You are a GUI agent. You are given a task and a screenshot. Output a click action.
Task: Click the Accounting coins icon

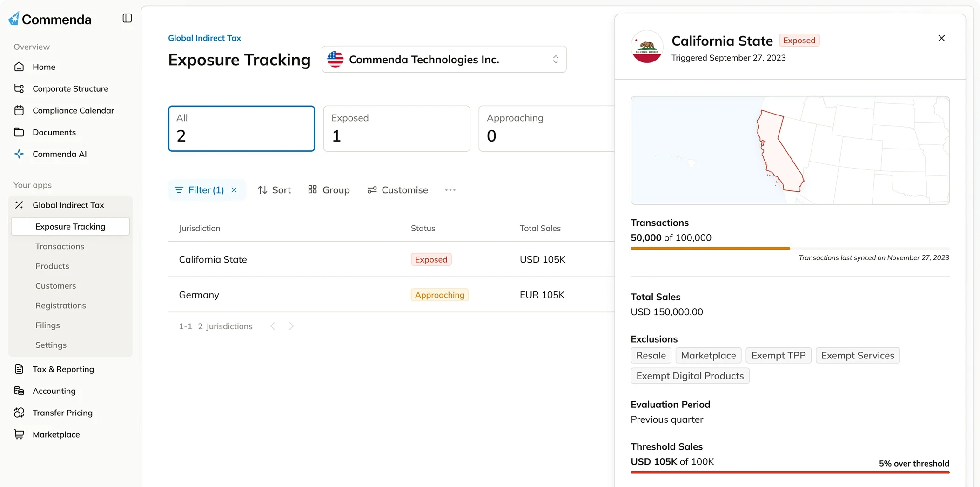pos(19,391)
